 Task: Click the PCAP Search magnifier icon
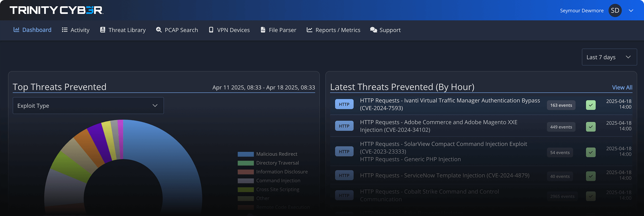pyautogui.click(x=159, y=30)
